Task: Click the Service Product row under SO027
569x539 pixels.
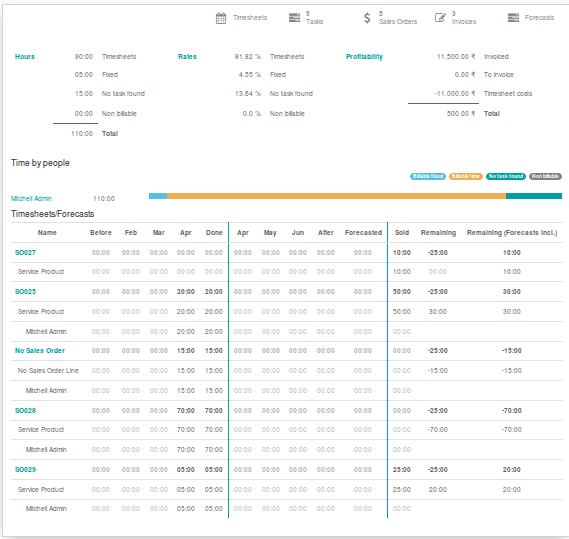Action: (x=287, y=272)
